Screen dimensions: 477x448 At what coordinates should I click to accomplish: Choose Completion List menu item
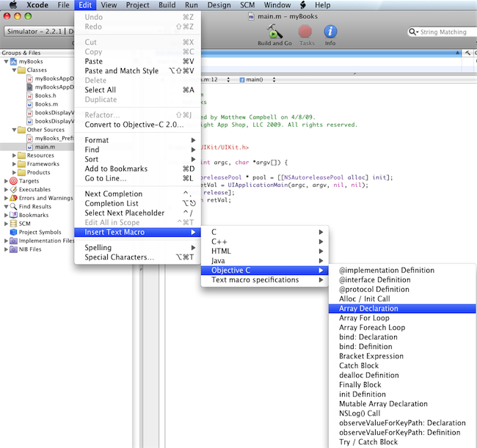click(x=137, y=203)
